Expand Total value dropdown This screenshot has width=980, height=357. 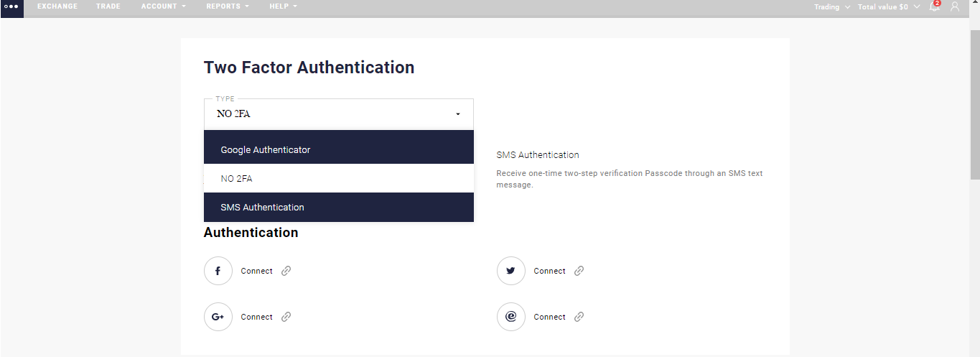889,7
